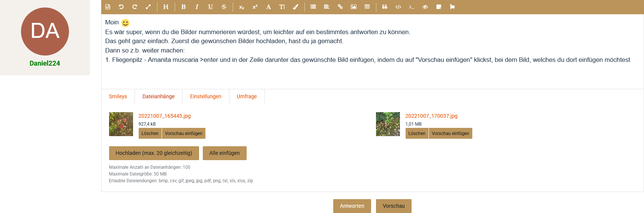The image size is (644, 213).
Task: Switch to the Smileys tab
Action: (118, 96)
